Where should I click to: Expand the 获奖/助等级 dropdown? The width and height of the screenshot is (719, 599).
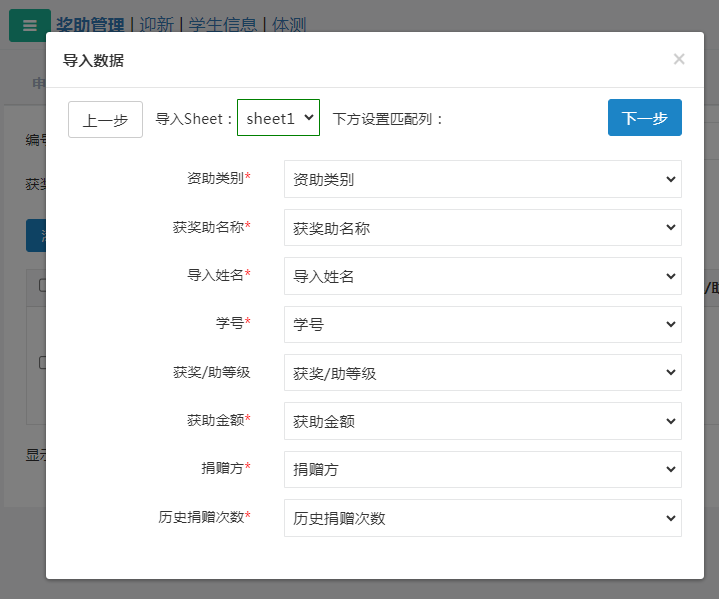click(482, 373)
